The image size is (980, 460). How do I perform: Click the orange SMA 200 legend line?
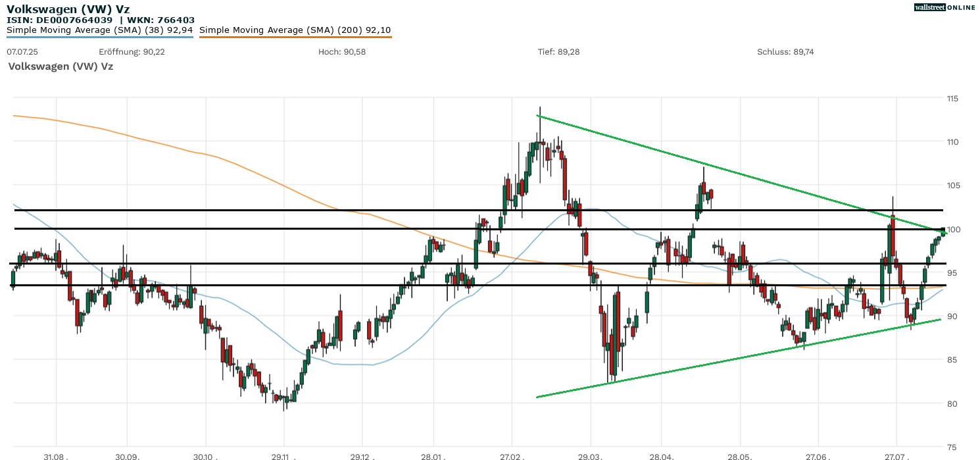[295, 37]
